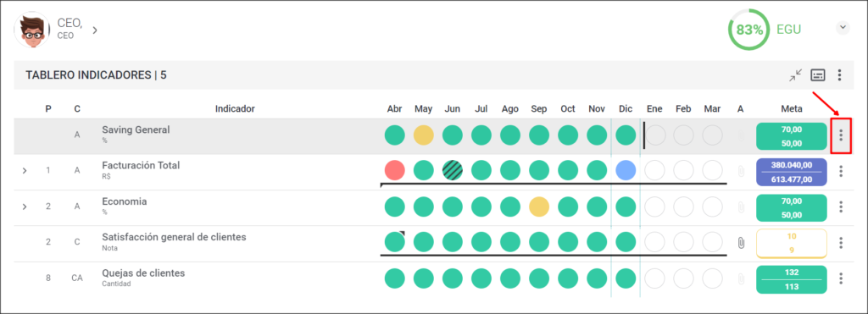Viewport: 868px width, 314px height.
Task: Click the Saving General indicator name
Action: 136,129
